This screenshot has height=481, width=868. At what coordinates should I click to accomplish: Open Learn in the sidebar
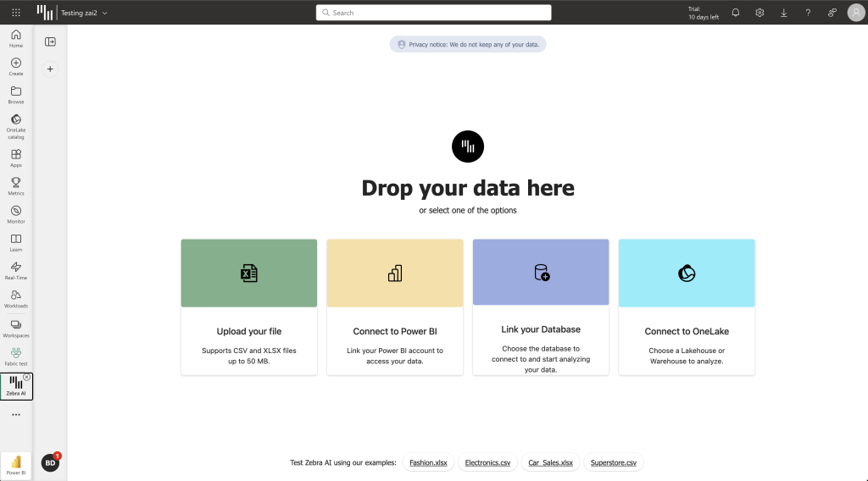point(16,243)
